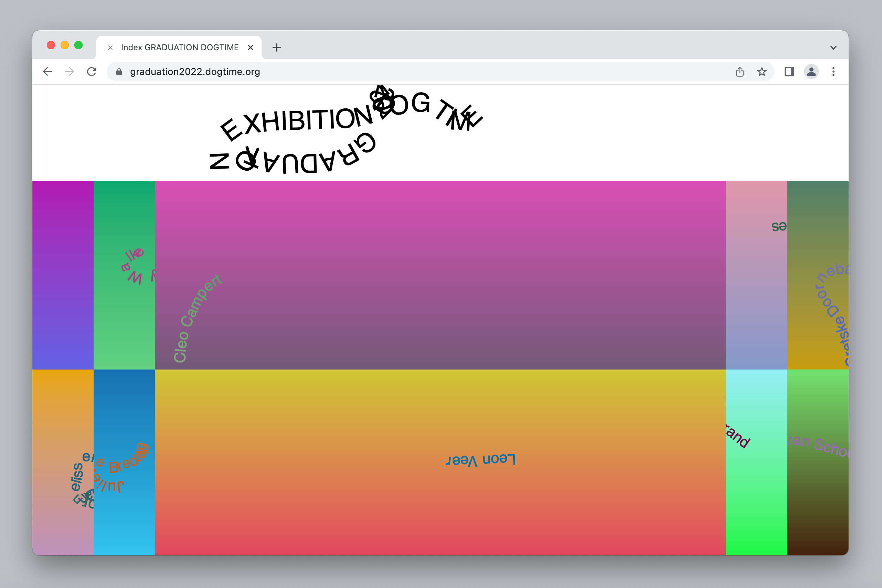Open a new tab with the plus button
The width and height of the screenshot is (882, 588).
point(276,47)
